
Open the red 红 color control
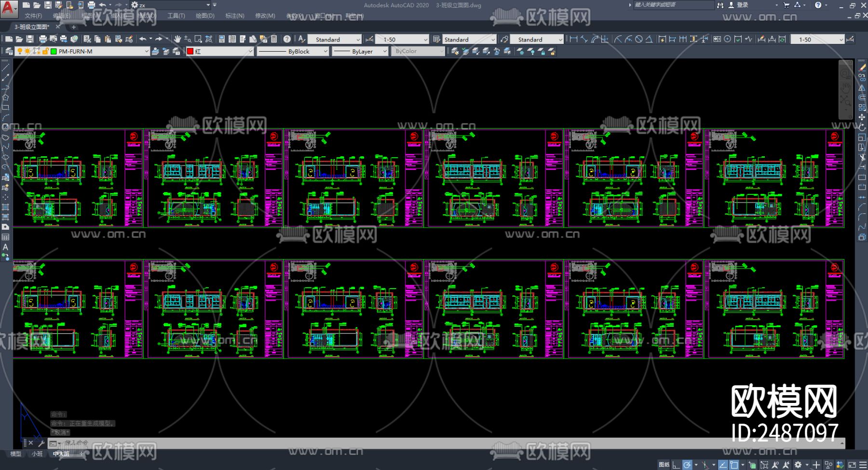tap(220, 51)
